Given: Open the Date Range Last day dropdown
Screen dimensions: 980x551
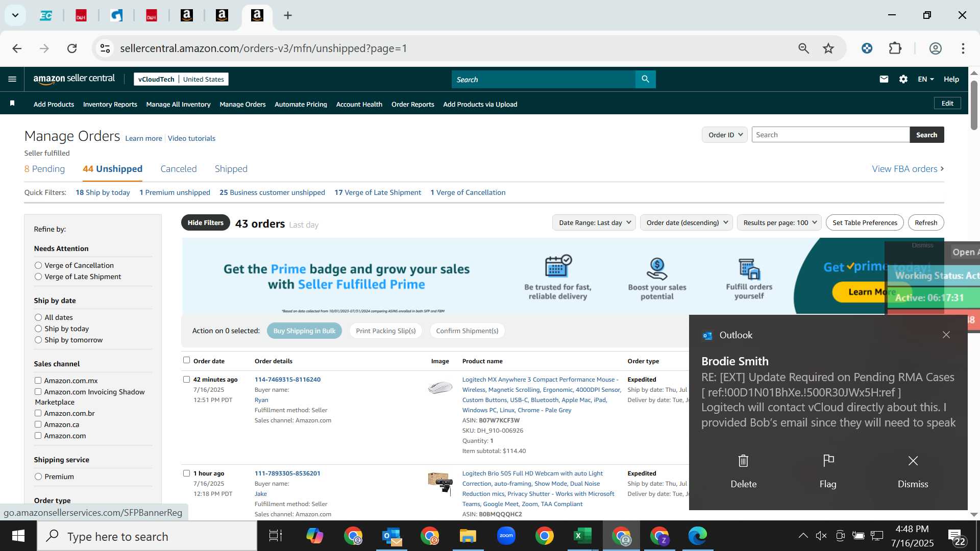Looking at the screenshot, I should (594, 222).
